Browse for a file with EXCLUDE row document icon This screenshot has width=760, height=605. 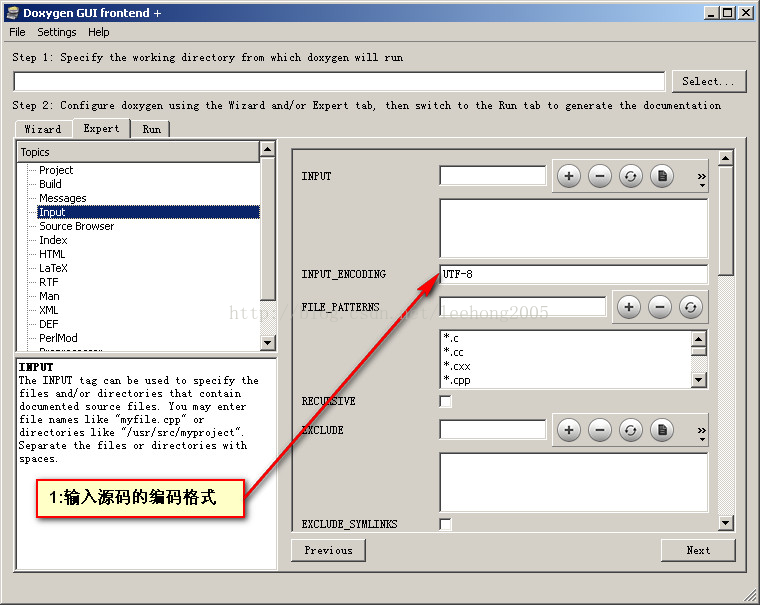(662, 430)
